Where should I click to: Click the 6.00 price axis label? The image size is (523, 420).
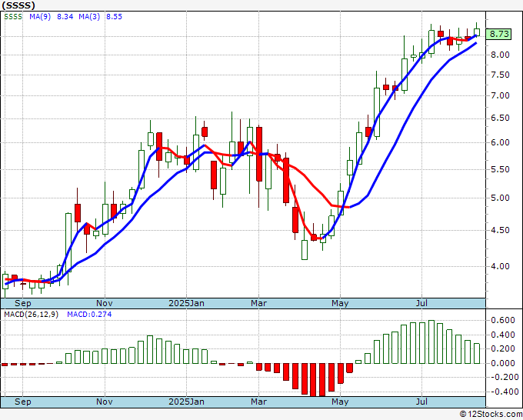tap(500, 142)
